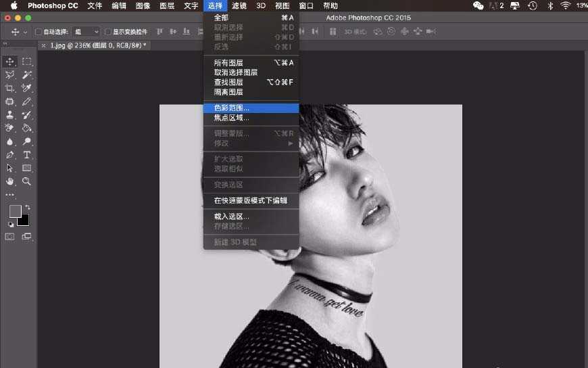The width and height of the screenshot is (588, 368).
Task: Choose the Type (T) tool
Action: click(x=27, y=155)
